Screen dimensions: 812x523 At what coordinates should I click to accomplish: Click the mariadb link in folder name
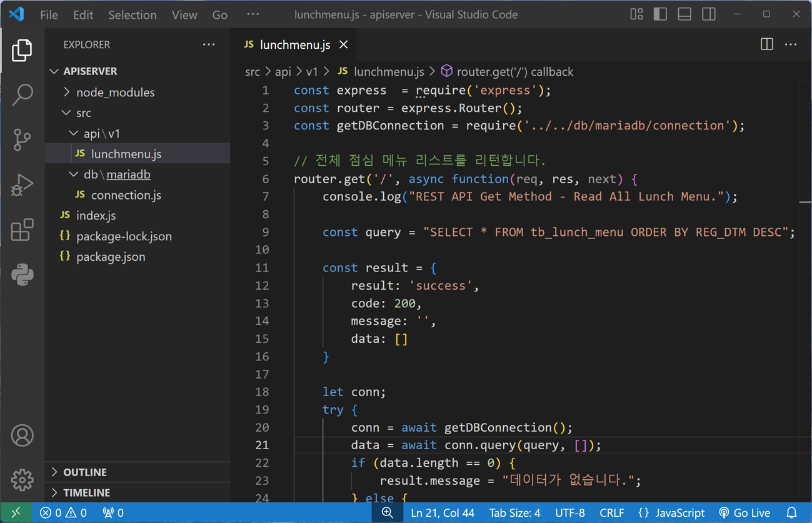[x=128, y=175]
